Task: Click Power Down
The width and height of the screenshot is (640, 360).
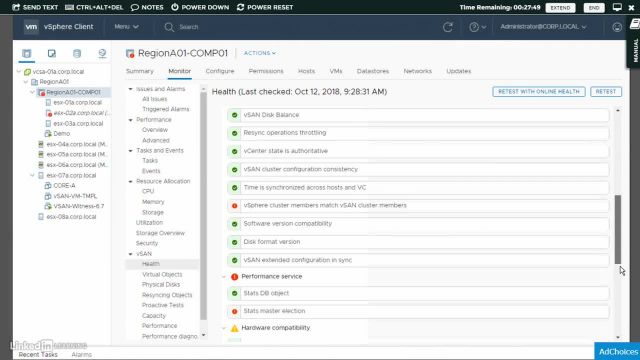Action: [200, 7]
